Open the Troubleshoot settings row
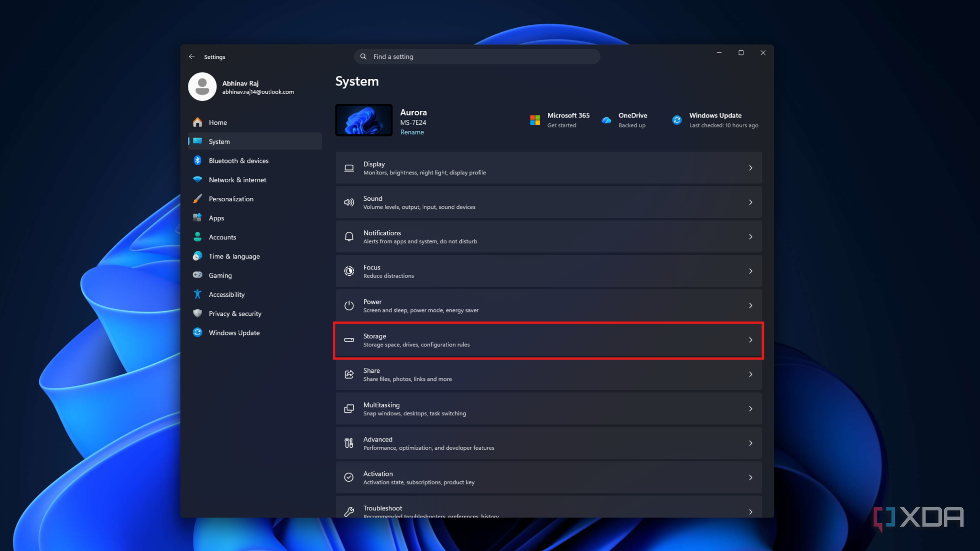The width and height of the screenshot is (980, 551). click(548, 508)
